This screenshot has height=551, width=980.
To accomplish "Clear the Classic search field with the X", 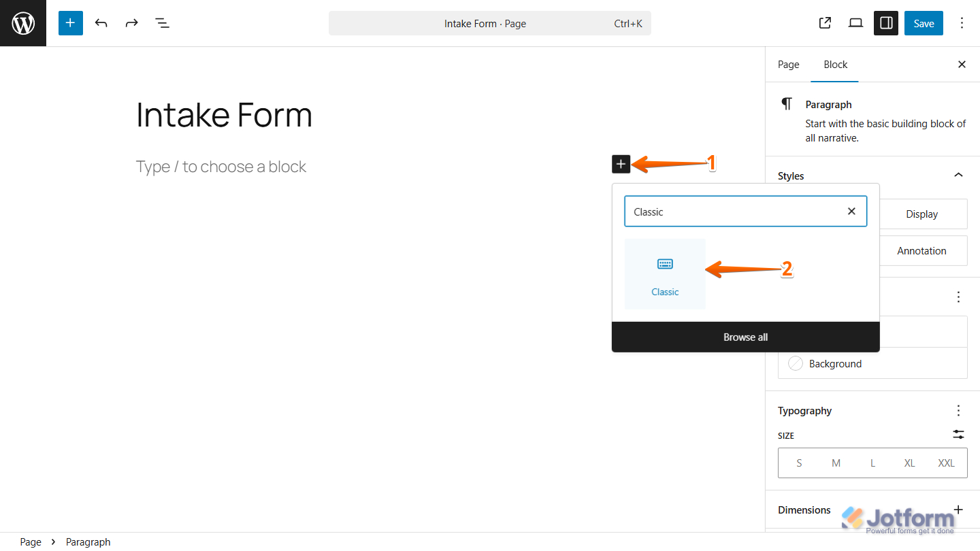I will (x=851, y=211).
